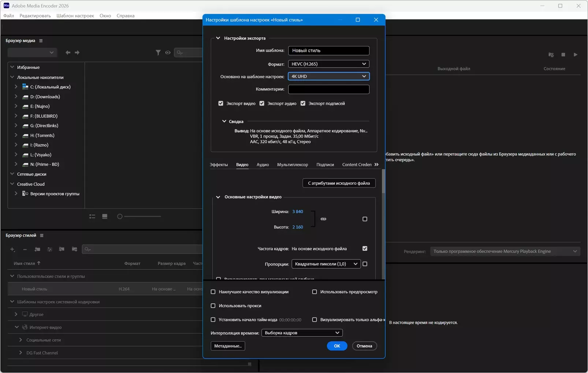Viewport: 588px width, 373px height.
Task: Click the Метаданные... button
Action: 228,346
